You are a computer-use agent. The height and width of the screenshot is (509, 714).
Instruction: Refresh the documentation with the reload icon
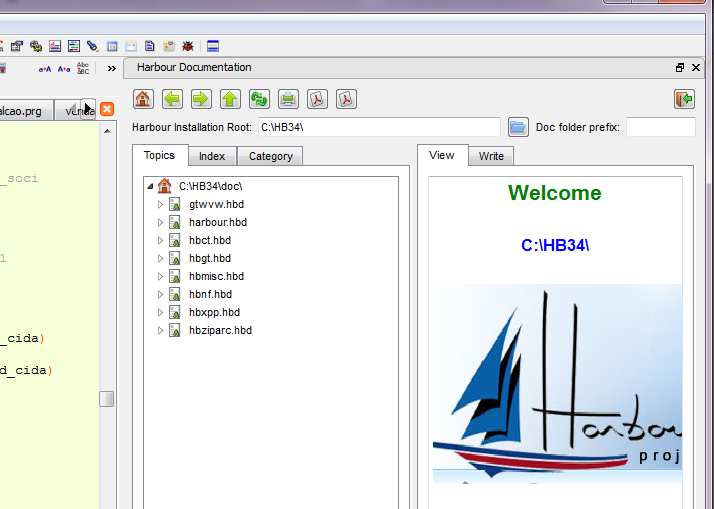(x=259, y=99)
